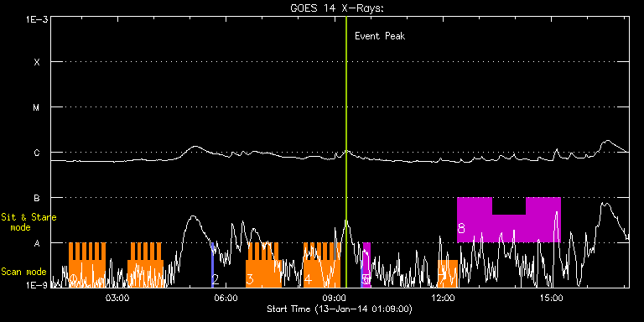Select the small orange block near 12:00
This screenshot has height=322, width=644.
[x=448, y=273]
